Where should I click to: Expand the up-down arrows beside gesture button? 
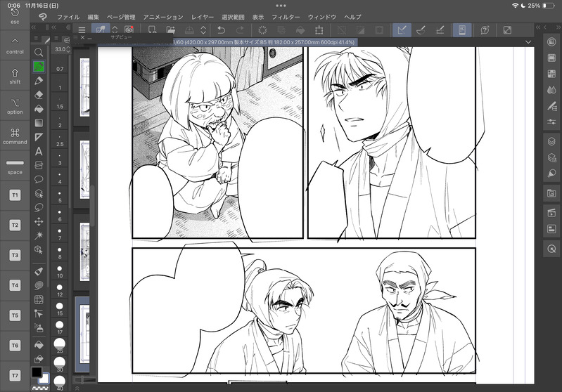click(x=115, y=30)
